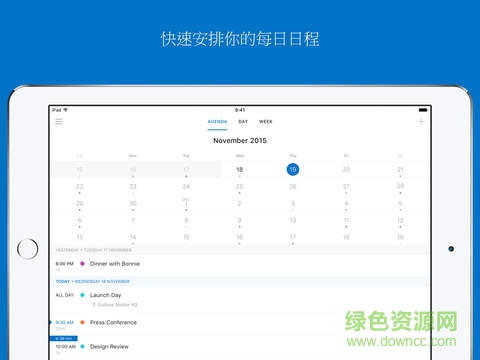Select date 20 in the calendar grid
This screenshot has width=480, height=360.
click(346, 170)
